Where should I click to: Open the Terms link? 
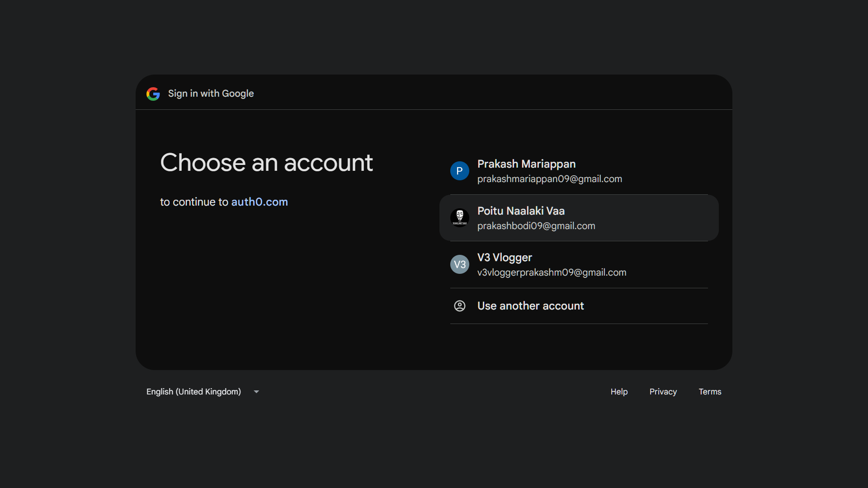coord(710,392)
